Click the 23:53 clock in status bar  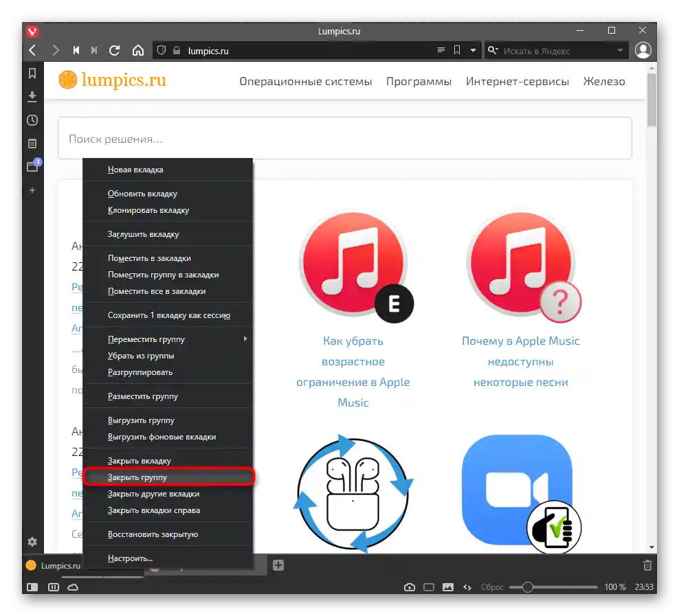pyautogui.click(x=644, y=587)
